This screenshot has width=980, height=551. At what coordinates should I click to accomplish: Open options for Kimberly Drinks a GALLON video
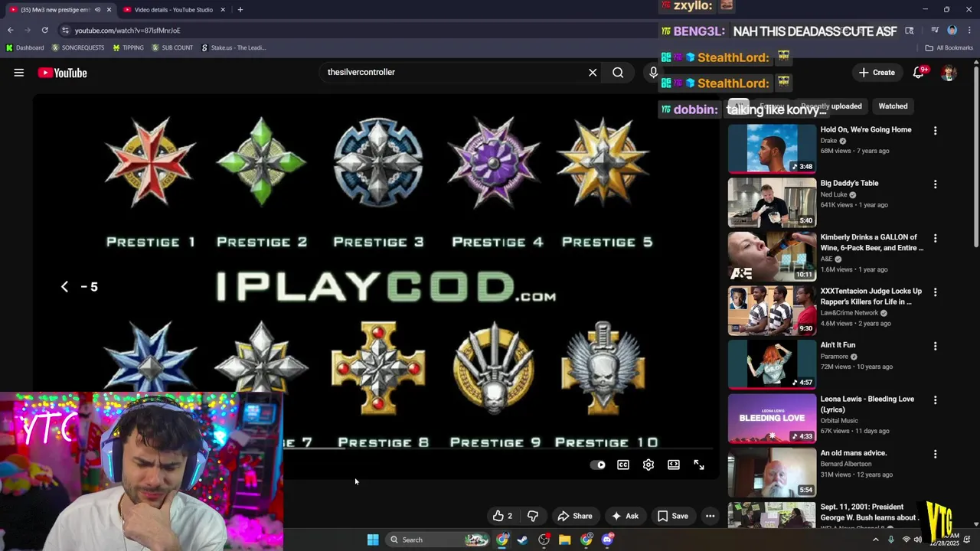click(935, 239)
